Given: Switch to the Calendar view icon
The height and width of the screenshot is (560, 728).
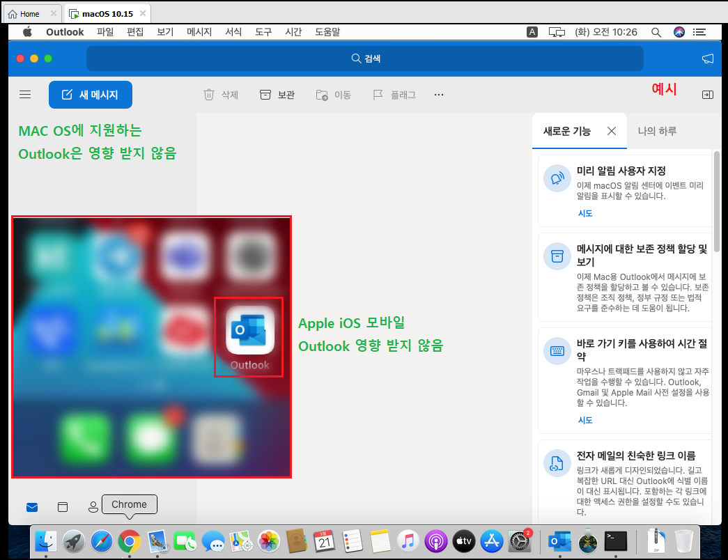Looking at the screenshot, I should [63, 507].
